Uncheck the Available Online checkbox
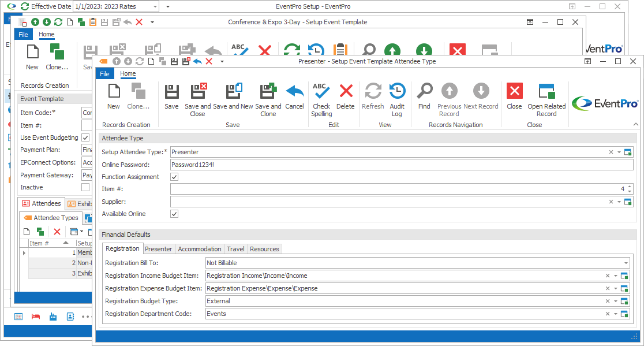This screenshot has width=644, height=346. [x=174, y=214]
